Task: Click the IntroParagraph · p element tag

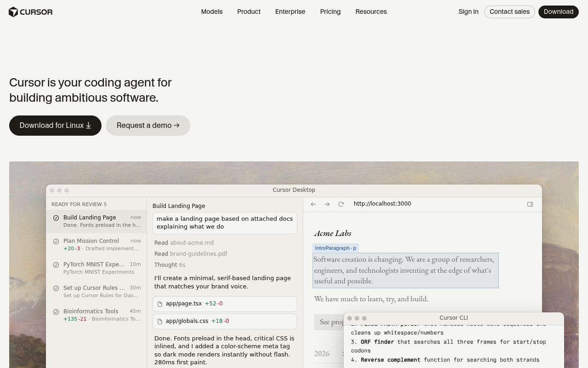Action: coord(335,248)
